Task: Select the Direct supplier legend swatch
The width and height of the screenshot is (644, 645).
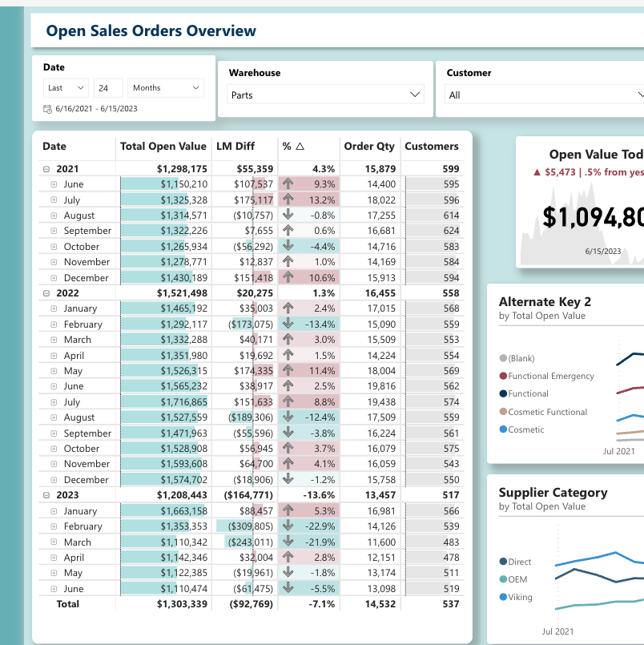Action: click(503, 562)
